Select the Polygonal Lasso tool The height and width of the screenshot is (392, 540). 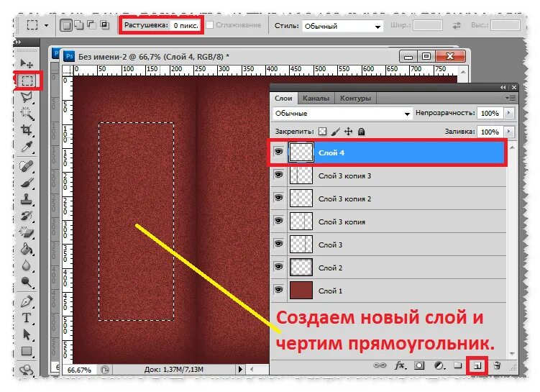[27, 97]
